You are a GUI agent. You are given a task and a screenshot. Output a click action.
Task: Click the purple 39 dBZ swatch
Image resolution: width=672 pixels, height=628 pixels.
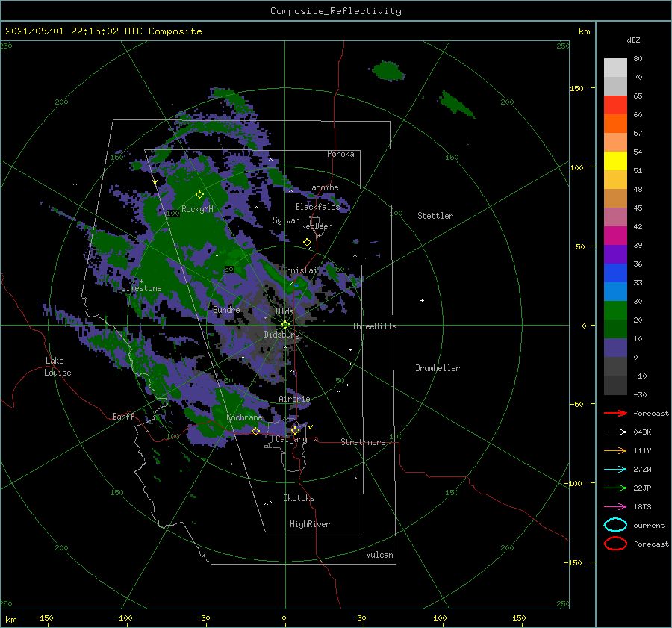click(x=615, y=254)
